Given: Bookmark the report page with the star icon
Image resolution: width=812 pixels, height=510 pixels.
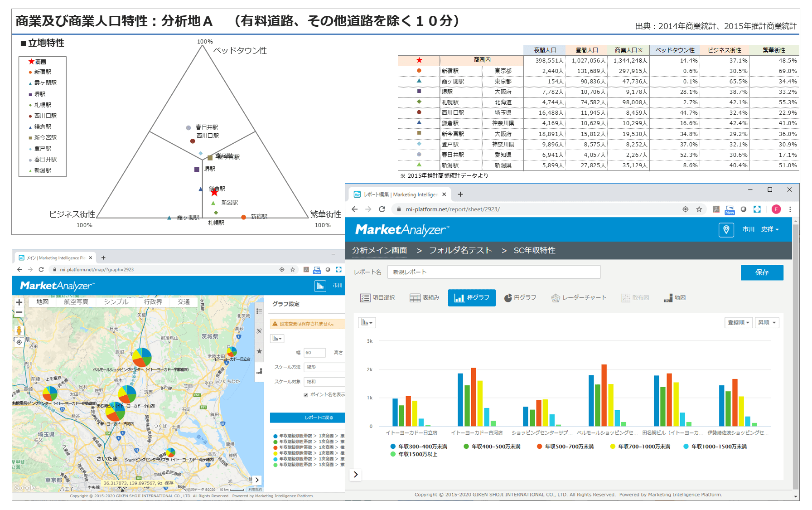Looking at the screenshot, I should point(699,209).
